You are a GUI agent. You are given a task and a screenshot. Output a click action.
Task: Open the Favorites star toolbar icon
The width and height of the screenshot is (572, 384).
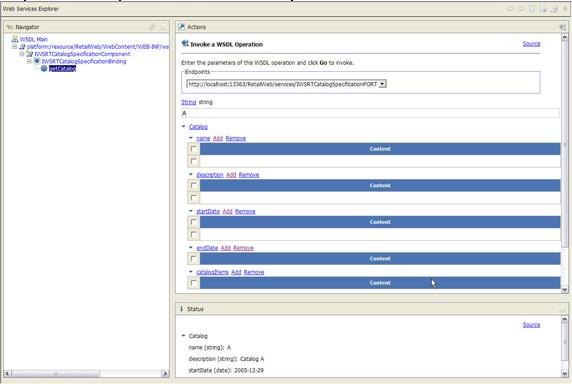pyautogui.click(x=565, y=9)
